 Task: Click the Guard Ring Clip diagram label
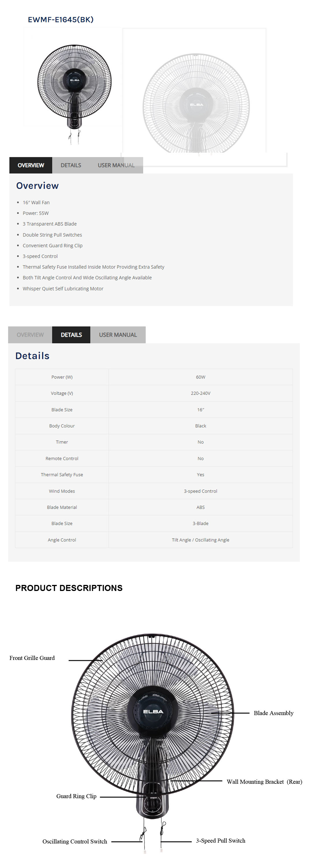[76, 796]
